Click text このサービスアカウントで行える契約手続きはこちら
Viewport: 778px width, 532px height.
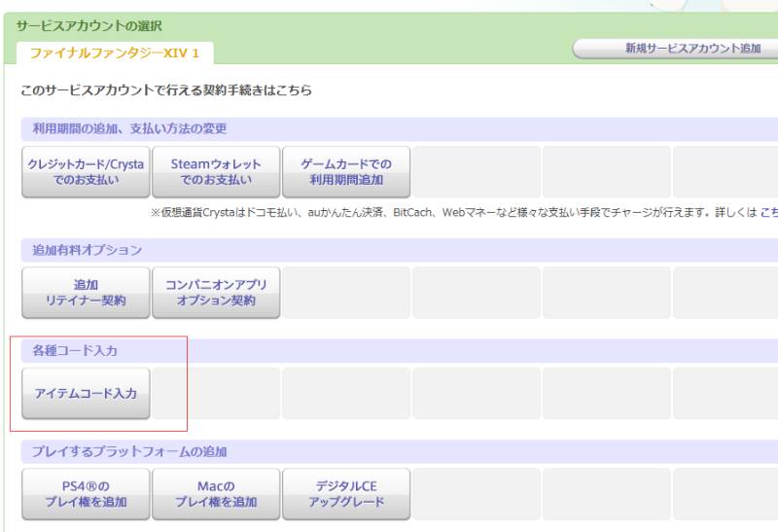pyautogui.click(x=166, y=90)
